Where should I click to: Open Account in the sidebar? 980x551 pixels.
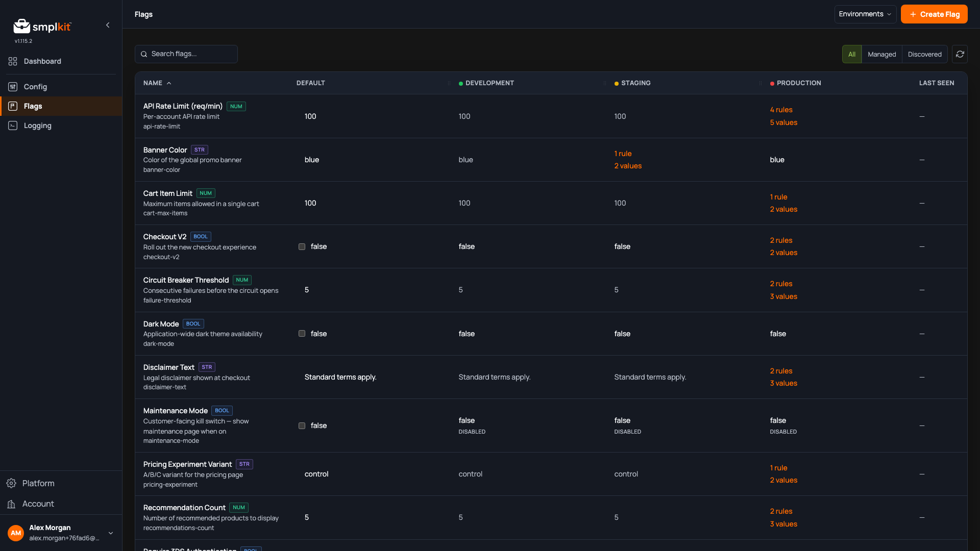click(x=61, y=504)
